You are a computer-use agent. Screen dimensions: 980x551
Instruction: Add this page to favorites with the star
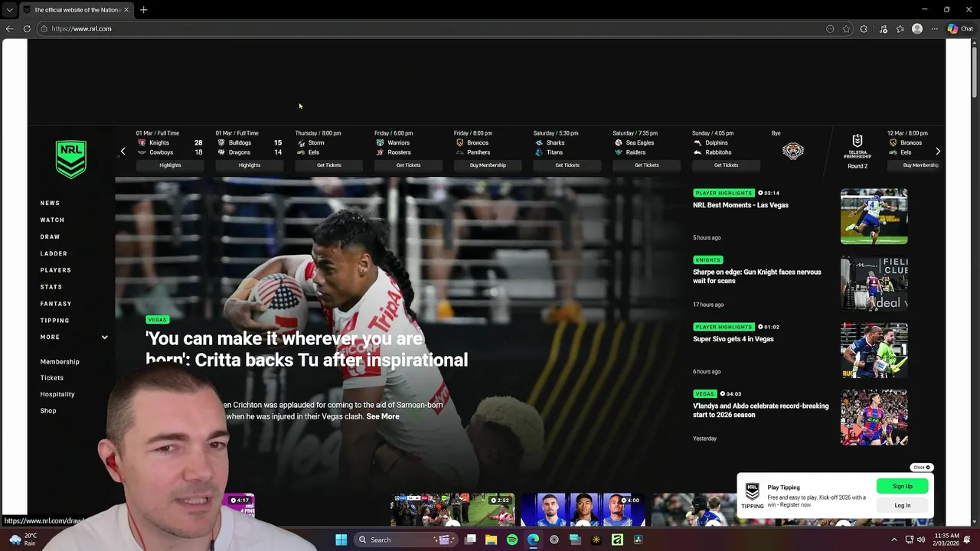coord(846,28)
